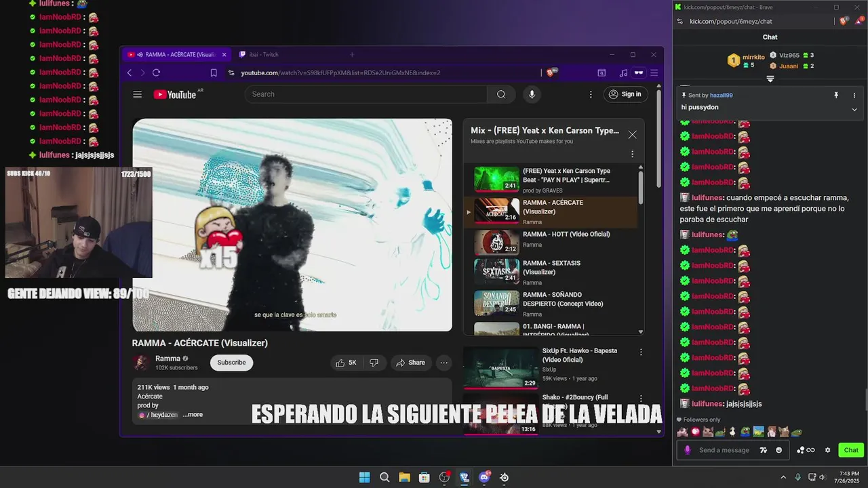Viewport: 868px width, 488px height.
Task: Click the pin icon on the pinned message
Action: coord(836,96)
